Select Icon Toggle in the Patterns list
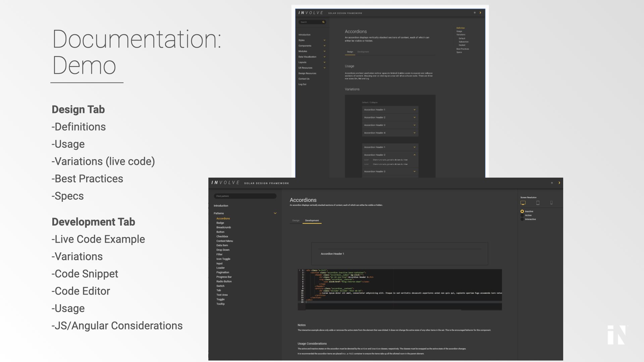 223,259
